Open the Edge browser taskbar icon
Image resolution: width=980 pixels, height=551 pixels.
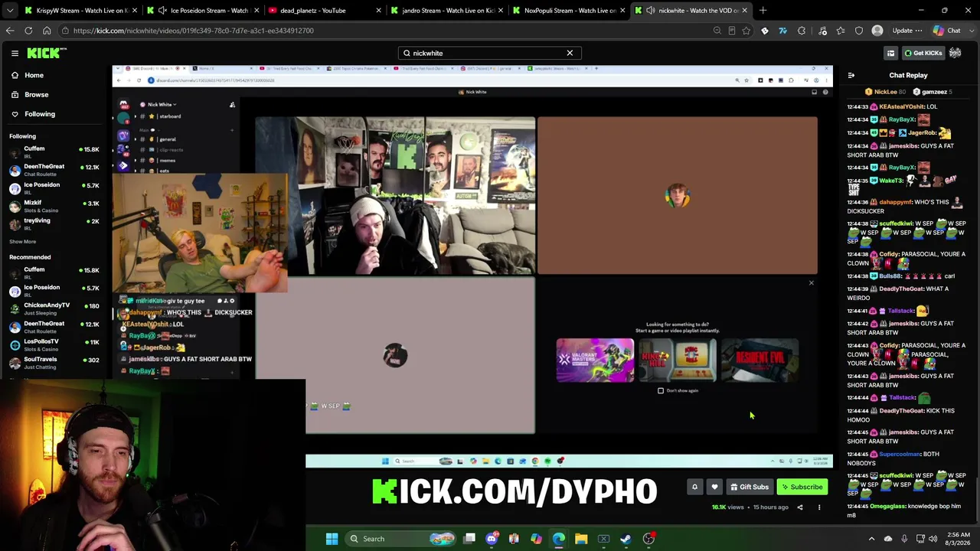pyautogui.click(x=559, y=539)
